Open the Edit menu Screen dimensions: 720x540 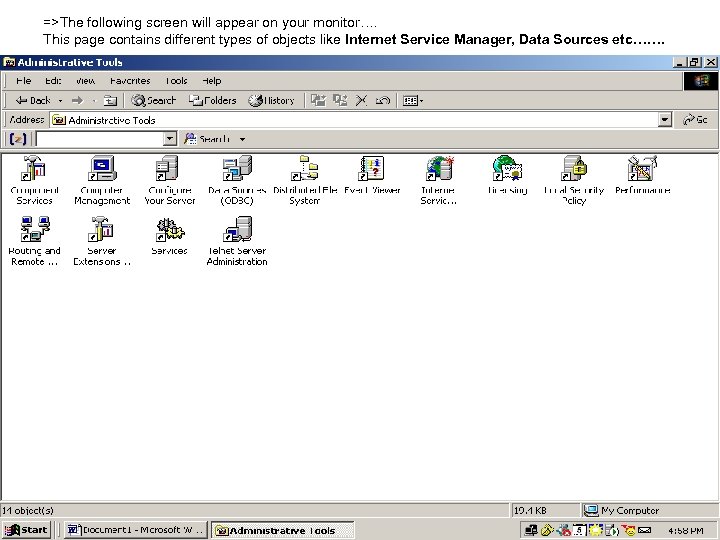click(53, 81)
